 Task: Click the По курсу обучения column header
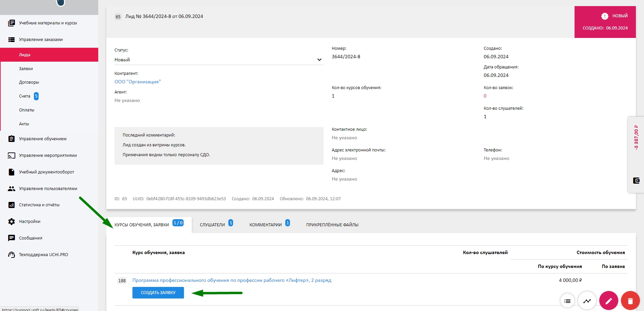click(560, 267)
